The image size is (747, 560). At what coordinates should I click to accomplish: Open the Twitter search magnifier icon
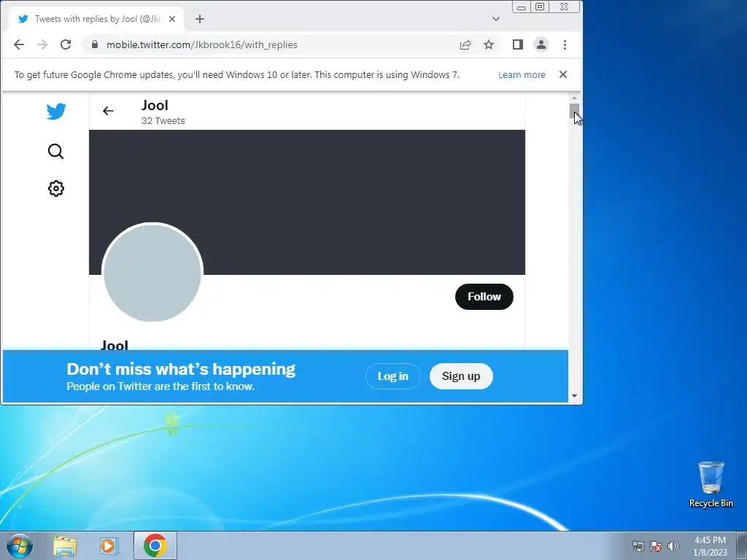[55, 152]
